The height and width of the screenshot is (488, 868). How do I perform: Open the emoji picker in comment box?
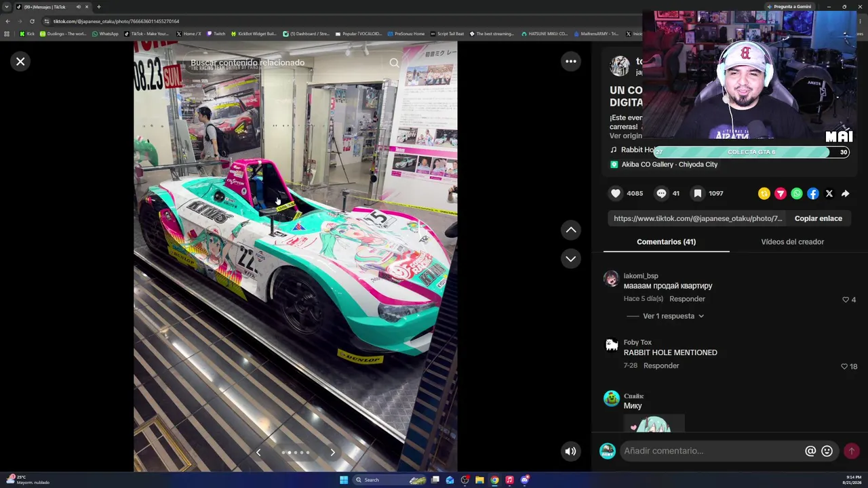click(827, 451)
